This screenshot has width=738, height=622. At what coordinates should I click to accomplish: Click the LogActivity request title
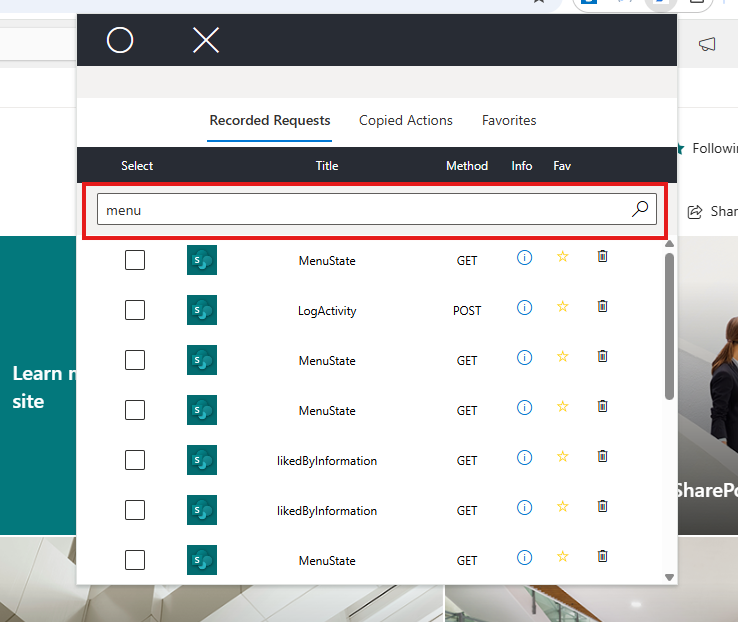click(x=327, y=311)
